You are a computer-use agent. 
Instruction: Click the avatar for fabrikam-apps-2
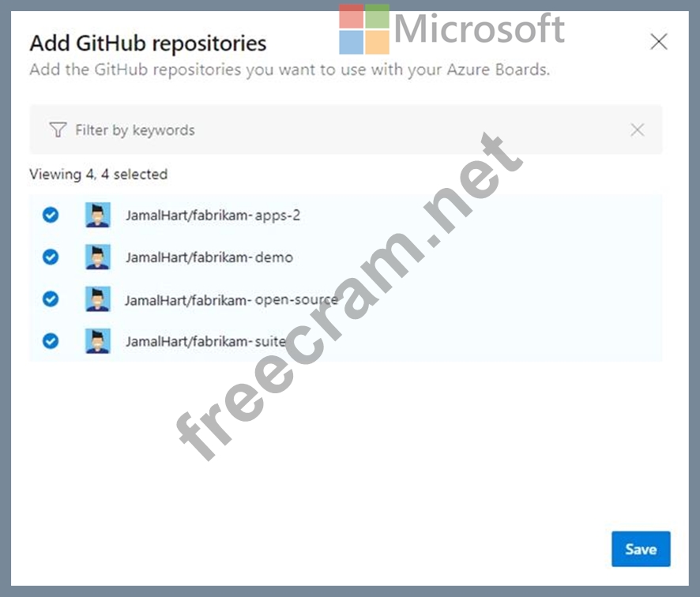(x=98, y=215)
